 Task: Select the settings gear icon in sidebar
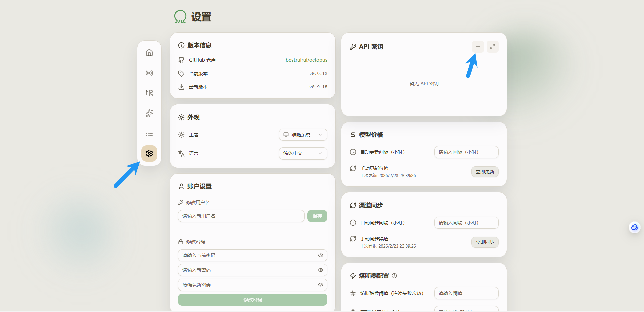click(x=149, y=153)
